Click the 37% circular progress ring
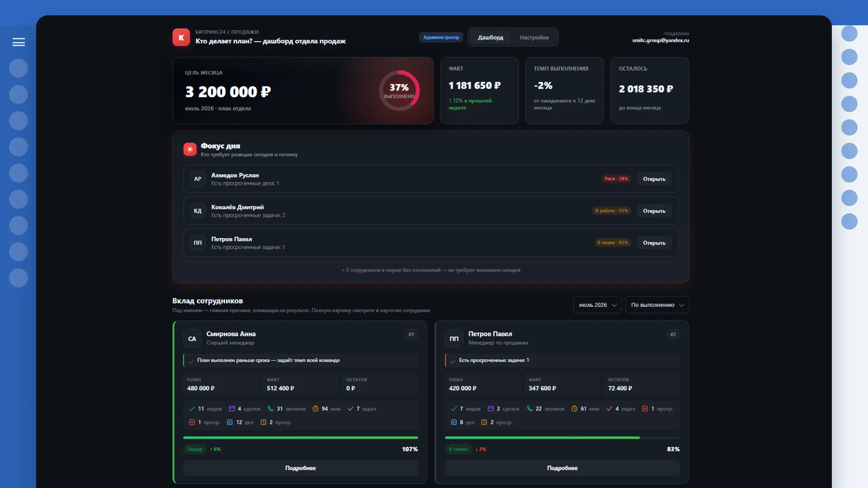The width and height of the screenshot is (868, 488). point(399,91)
